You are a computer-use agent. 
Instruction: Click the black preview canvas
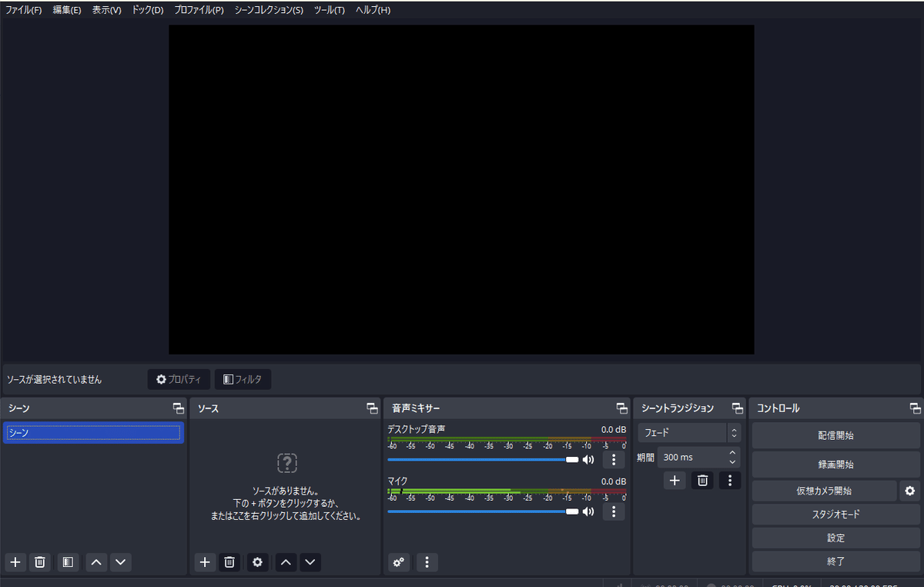461,190
